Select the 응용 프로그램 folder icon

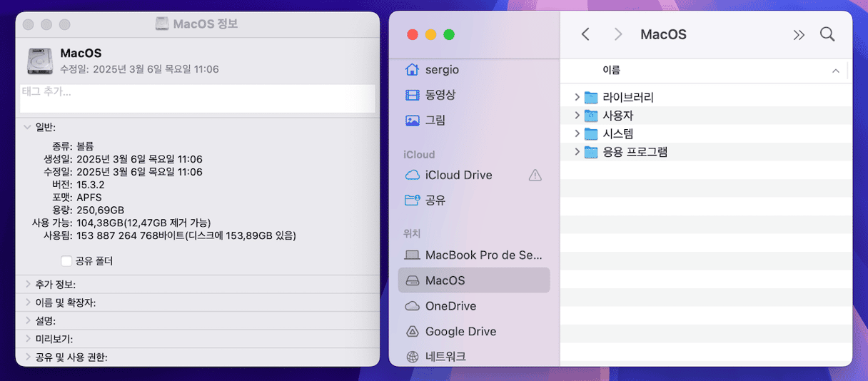(590, 152)
